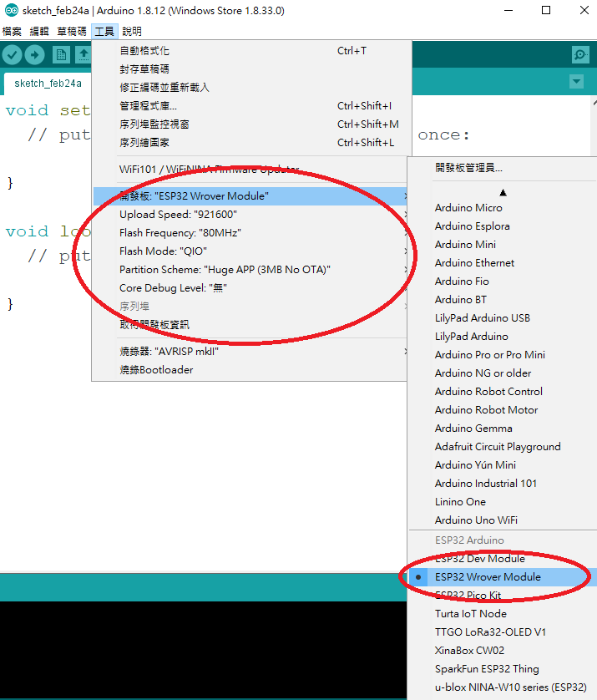Open 管理程式庫... library manager
Image resolution: width=597 pixels, height=700 pixels.
250,106
